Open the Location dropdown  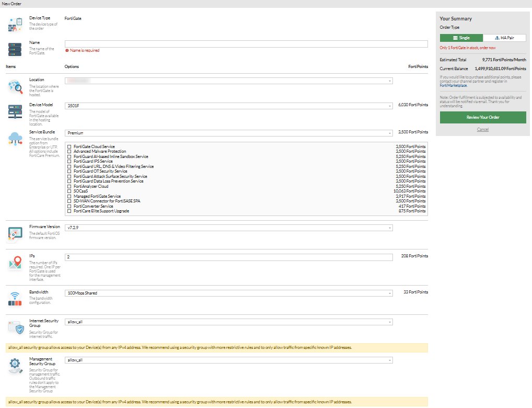pyautogui.click(x=229, y=81)
